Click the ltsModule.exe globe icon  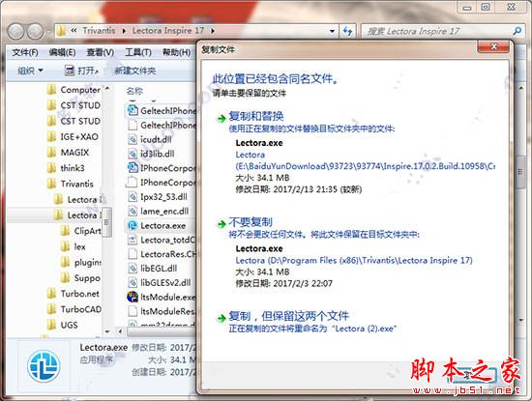click(x=132, y=297)
